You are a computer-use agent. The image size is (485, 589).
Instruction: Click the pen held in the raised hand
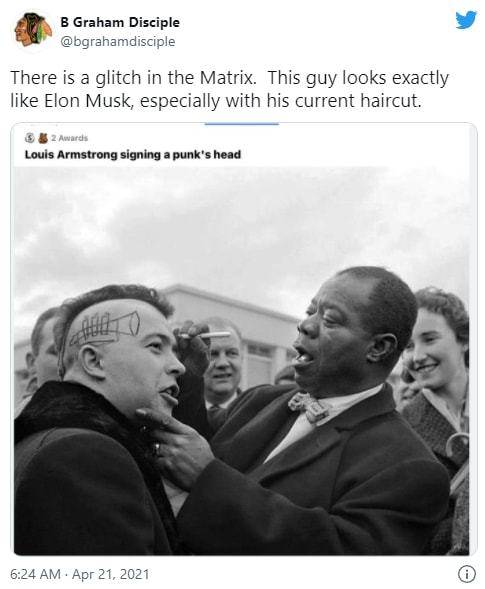pyautogui.click(x=205, y=335)
